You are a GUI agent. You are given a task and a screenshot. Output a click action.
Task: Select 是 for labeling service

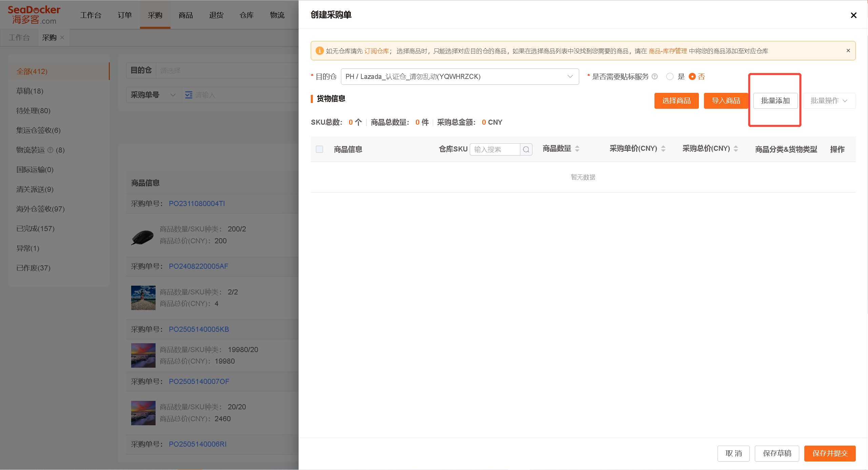point(670,77)
